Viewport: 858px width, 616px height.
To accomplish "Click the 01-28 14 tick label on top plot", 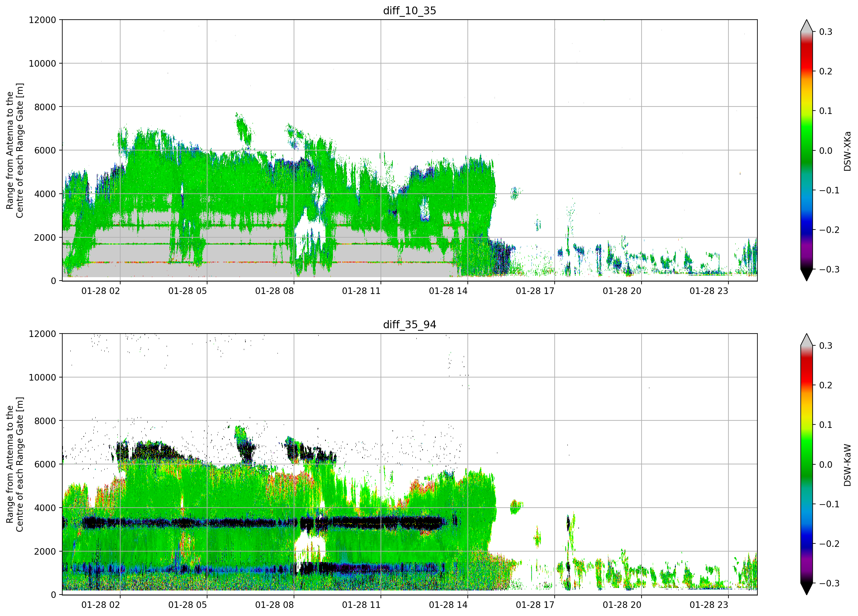I will point(448,291).
